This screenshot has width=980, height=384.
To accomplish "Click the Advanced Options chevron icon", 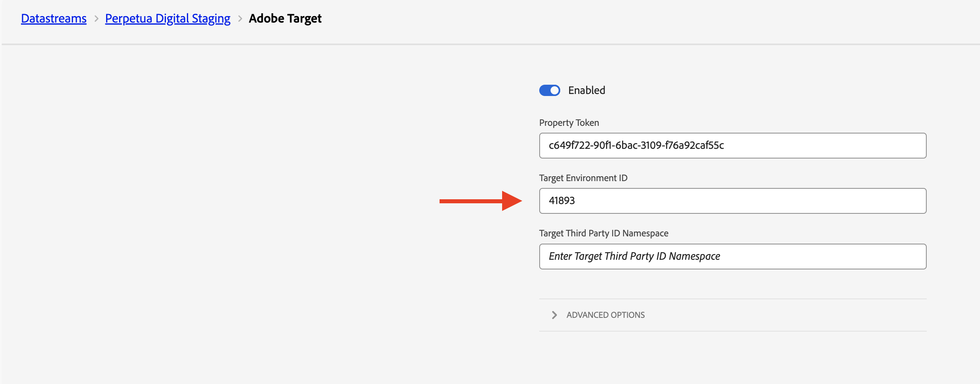I will coord(555,315).
